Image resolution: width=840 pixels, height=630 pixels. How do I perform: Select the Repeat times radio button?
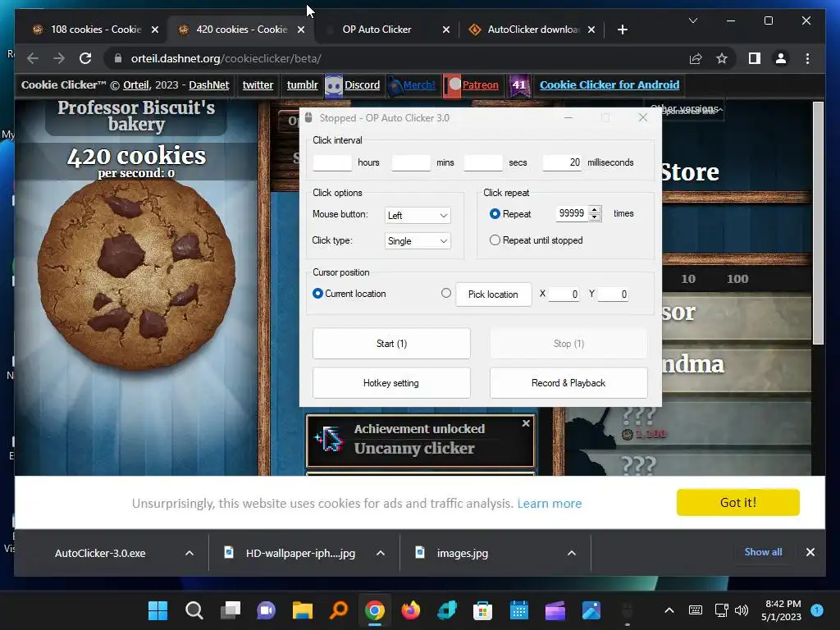point(495,214)
